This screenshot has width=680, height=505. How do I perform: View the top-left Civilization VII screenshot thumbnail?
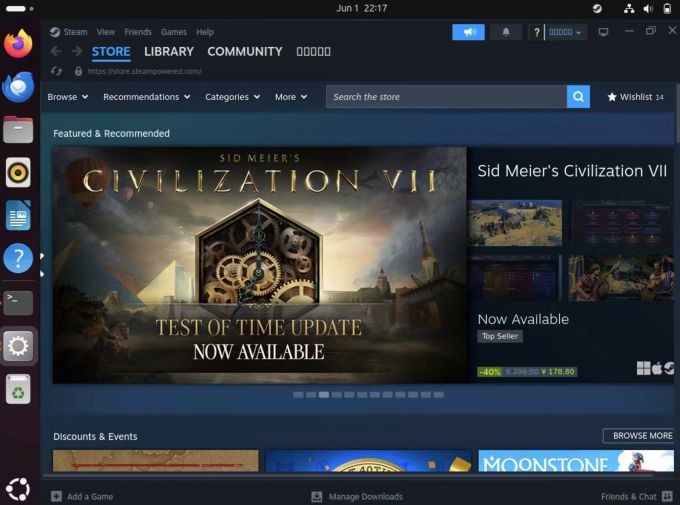pyautogui.click(x=515, y=223)
